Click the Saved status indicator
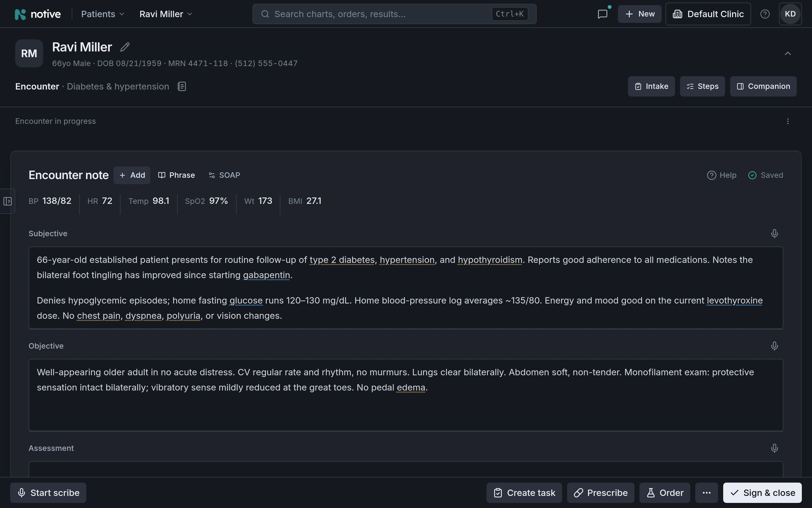 (x=765, y=175)
